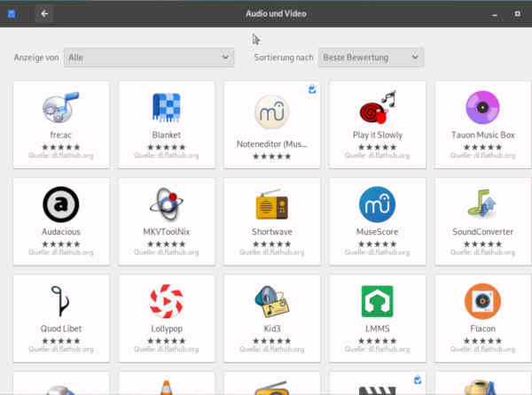532x395 pixels.
Task: Click the Flacon name label
Action: [x=483, y=329]
